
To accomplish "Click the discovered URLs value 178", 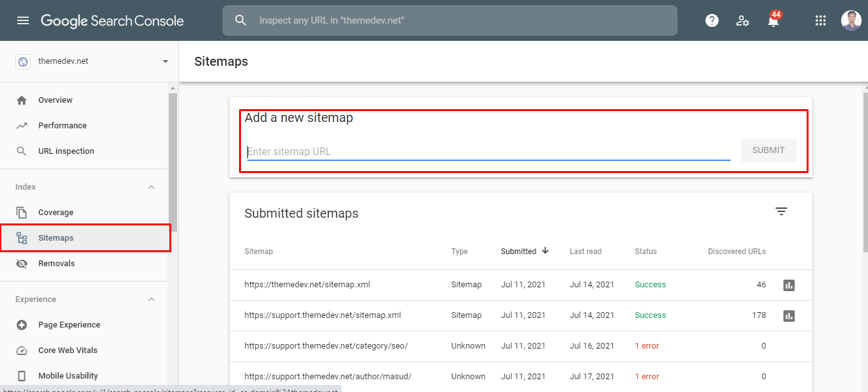I will (x=759, y=315).
